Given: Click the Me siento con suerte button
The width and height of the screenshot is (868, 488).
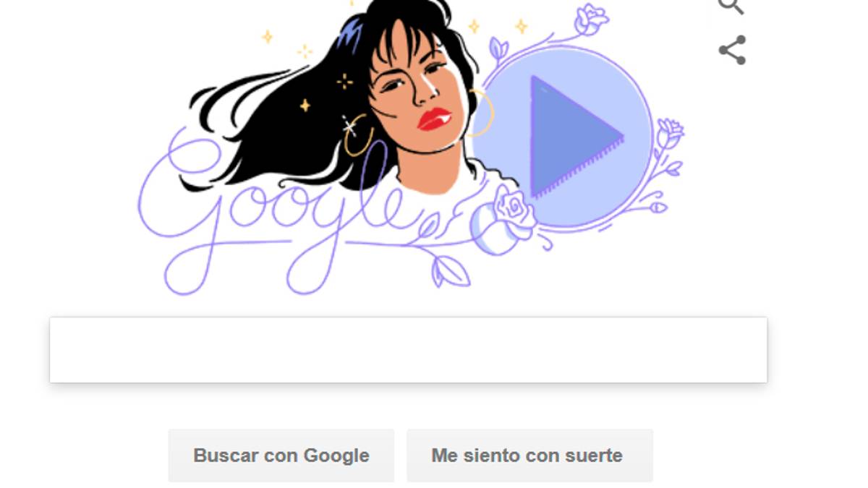Looking at the screenshot, I should pos(529,455).
